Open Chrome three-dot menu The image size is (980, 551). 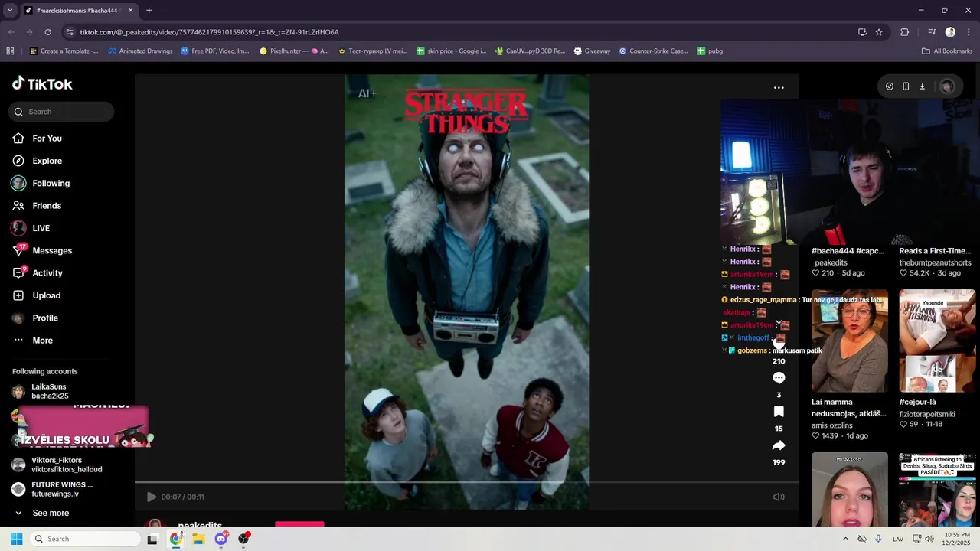(969, 32)
